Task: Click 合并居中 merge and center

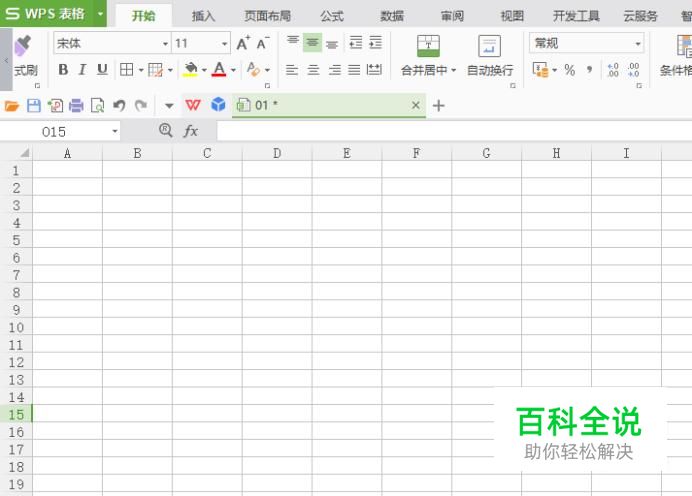Action: 428,56
